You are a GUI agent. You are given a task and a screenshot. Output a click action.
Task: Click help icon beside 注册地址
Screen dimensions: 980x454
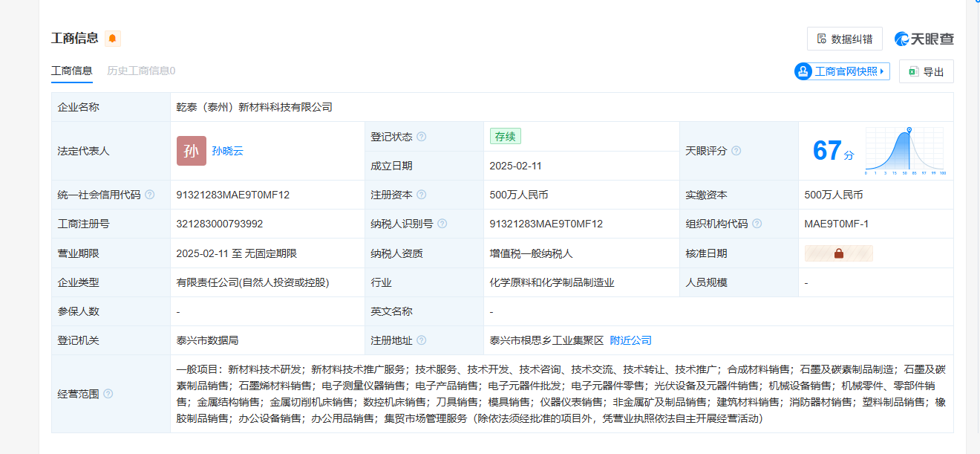point(422,340)
